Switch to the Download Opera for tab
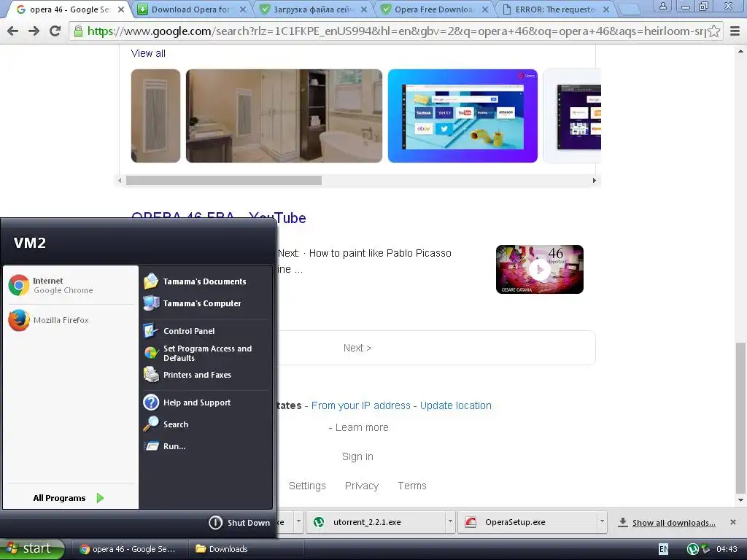The image size is (747, 560). click(x=190, y=9)
